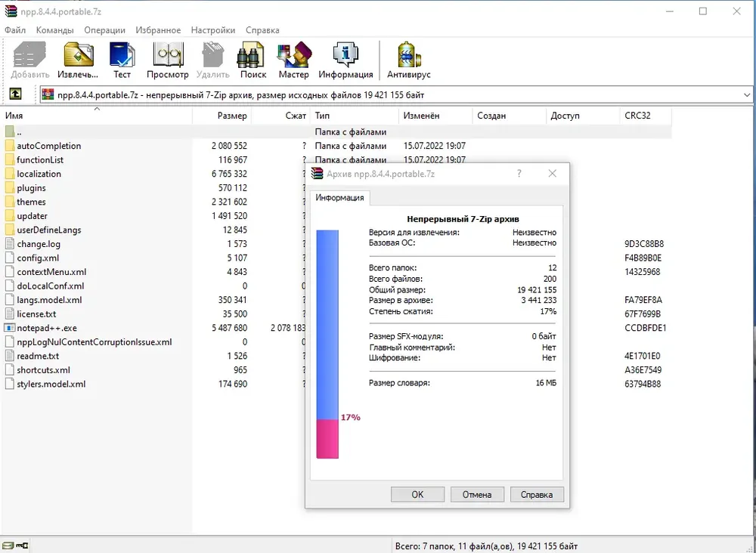Select the notepad++.exe file entry

point(47,328)
